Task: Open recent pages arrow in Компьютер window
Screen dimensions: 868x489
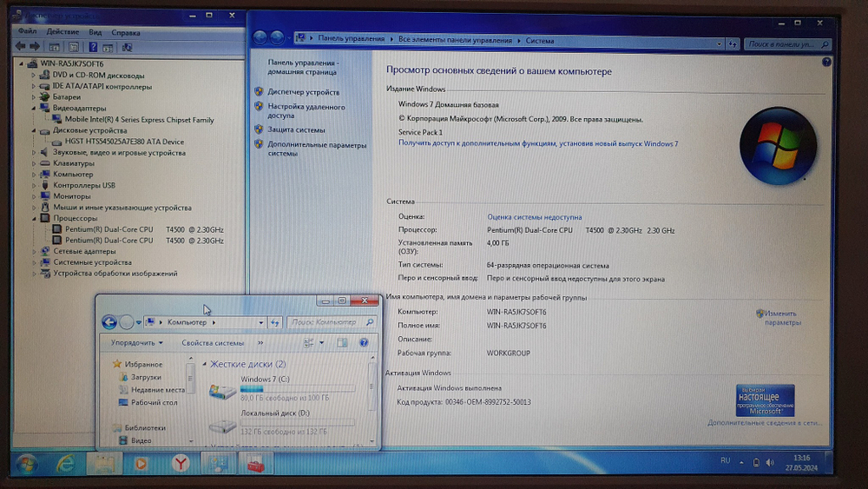Action: 138,322
